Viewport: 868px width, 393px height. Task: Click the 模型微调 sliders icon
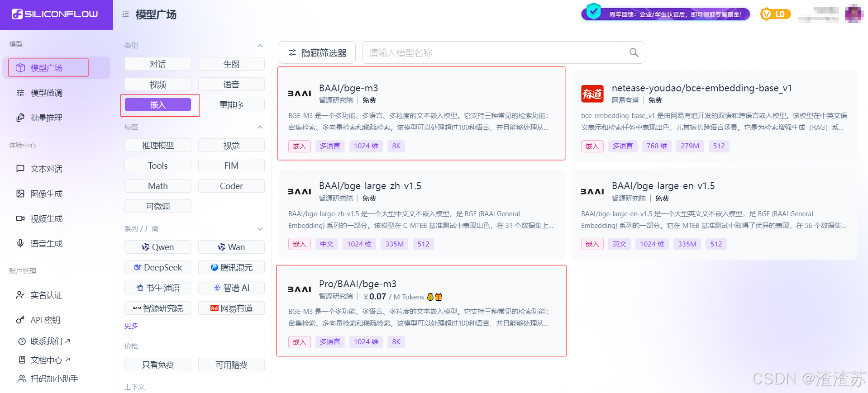20,93
